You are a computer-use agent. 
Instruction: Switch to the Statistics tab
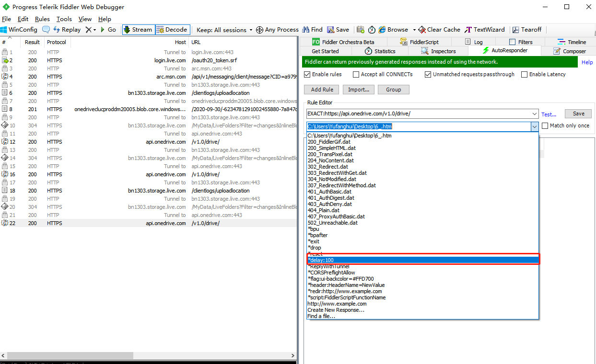coord(380,51)
